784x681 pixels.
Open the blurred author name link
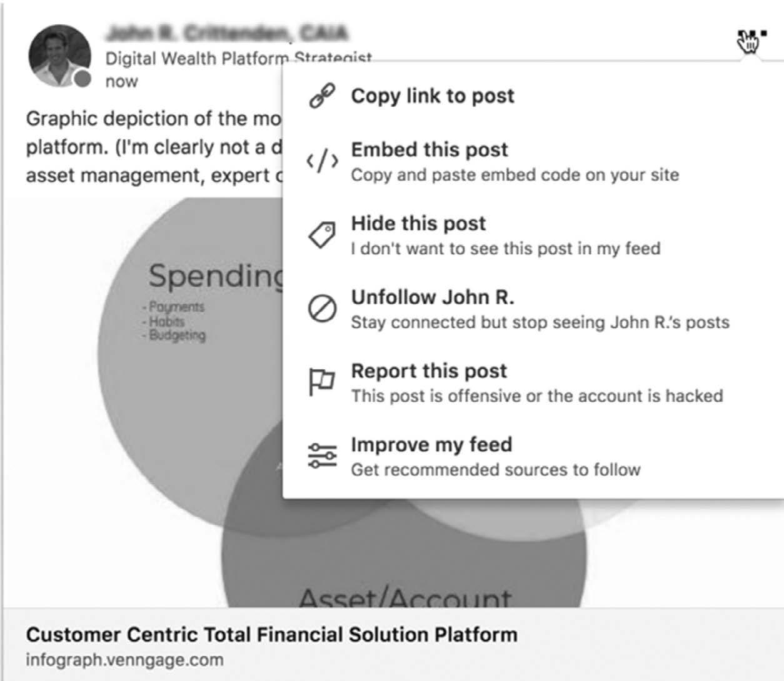pos(227,32)
